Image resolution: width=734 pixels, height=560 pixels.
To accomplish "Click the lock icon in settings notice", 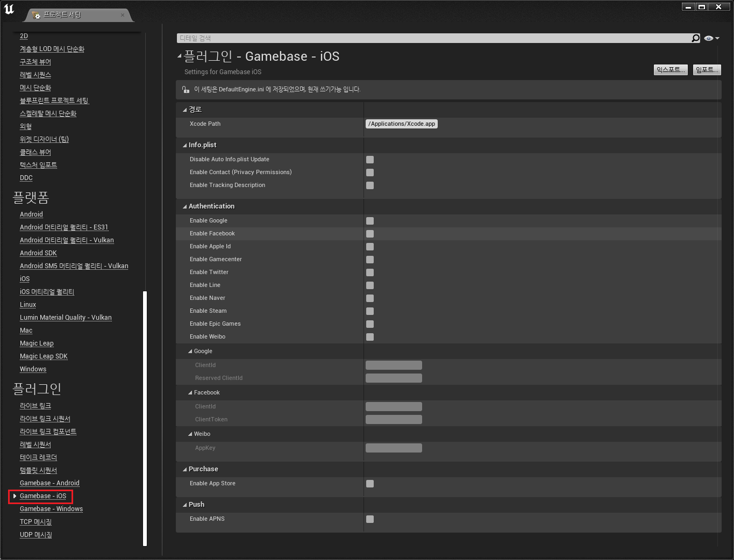I will tap(186, 90).
